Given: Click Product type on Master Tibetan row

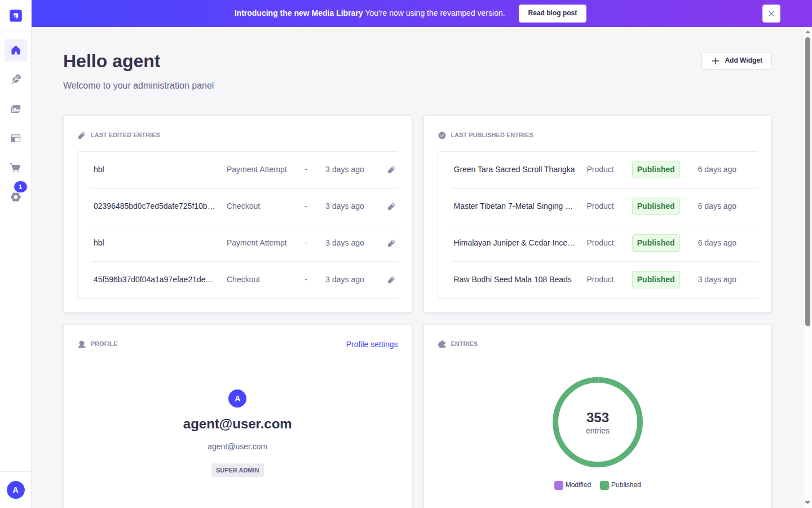Looking at the screenshot, I should point(601,206).
